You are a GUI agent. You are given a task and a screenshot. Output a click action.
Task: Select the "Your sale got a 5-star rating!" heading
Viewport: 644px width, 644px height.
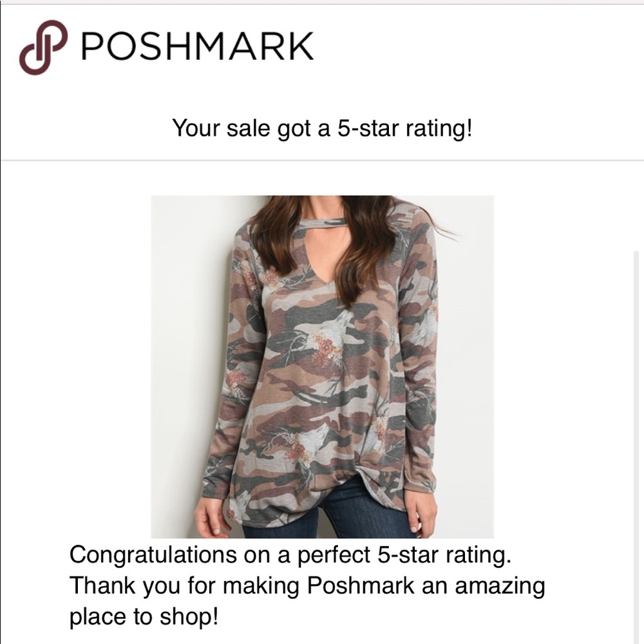322,128
